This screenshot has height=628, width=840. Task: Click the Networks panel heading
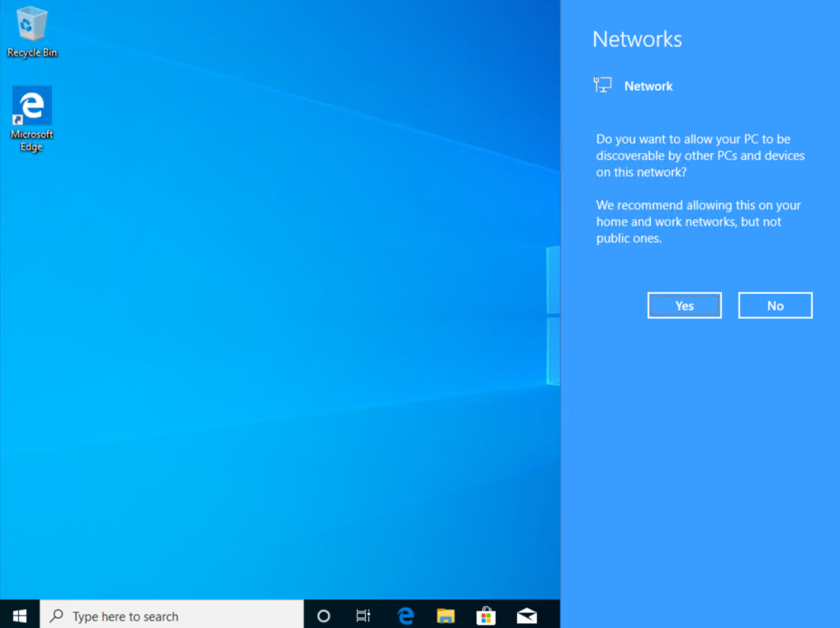pos(637,39)
